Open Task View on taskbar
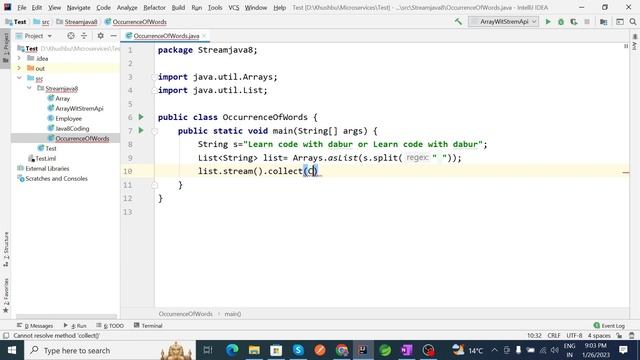640x360 pixels. (208, 350)
